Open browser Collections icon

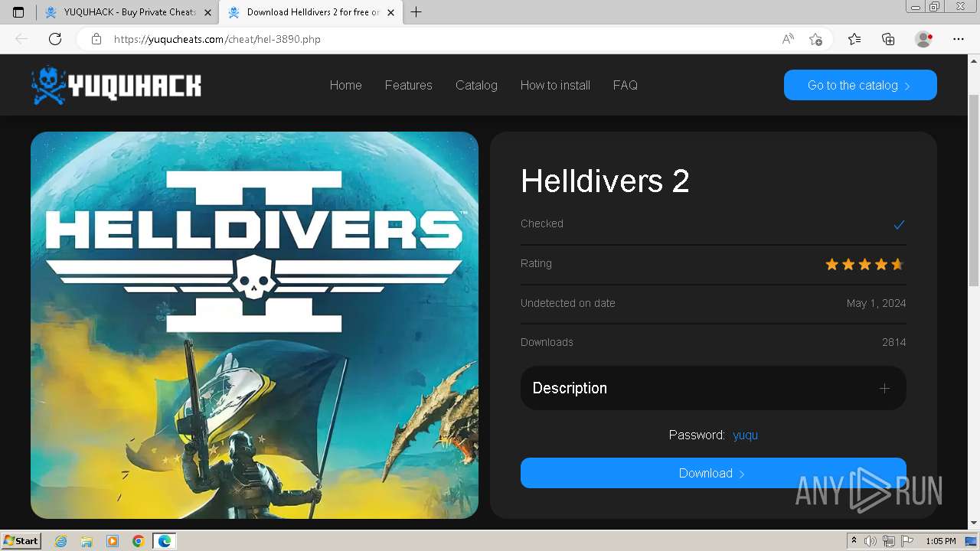[888, 39]
